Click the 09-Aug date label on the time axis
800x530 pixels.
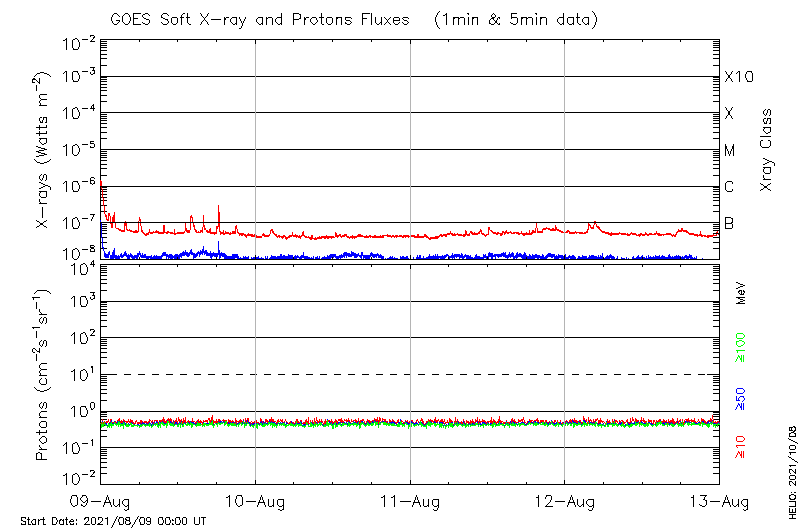coord(100,500)
